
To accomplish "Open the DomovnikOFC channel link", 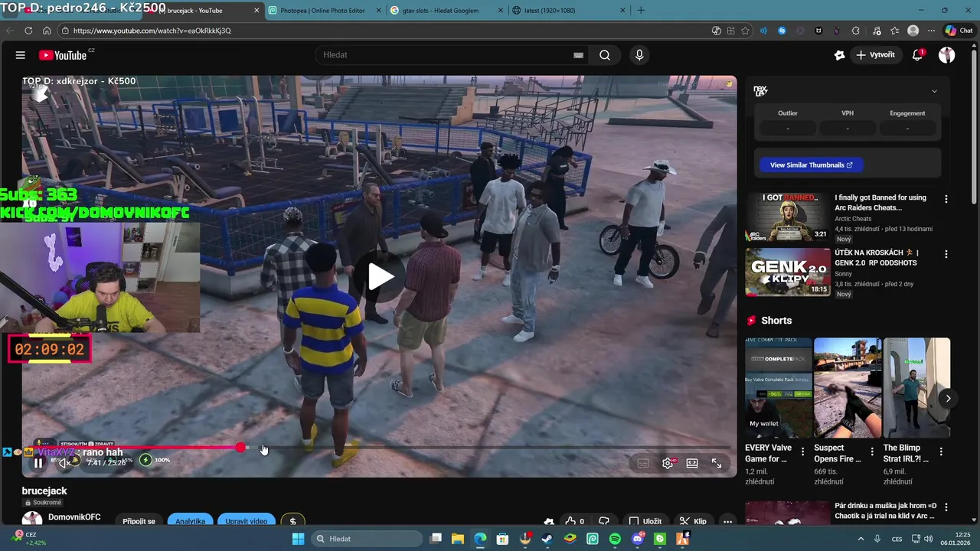I will coord(74,517).
